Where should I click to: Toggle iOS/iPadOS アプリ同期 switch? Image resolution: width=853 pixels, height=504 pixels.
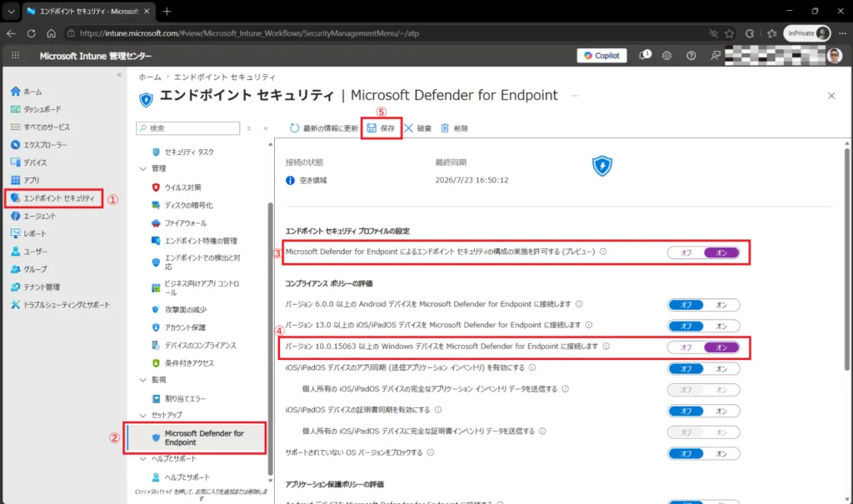(x=703, y=369)
